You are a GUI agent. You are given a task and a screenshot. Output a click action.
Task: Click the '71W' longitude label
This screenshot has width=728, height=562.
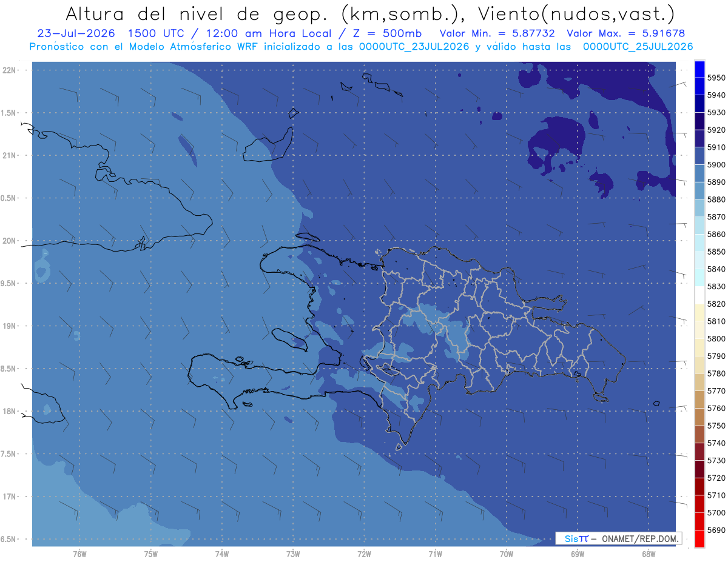435,554
